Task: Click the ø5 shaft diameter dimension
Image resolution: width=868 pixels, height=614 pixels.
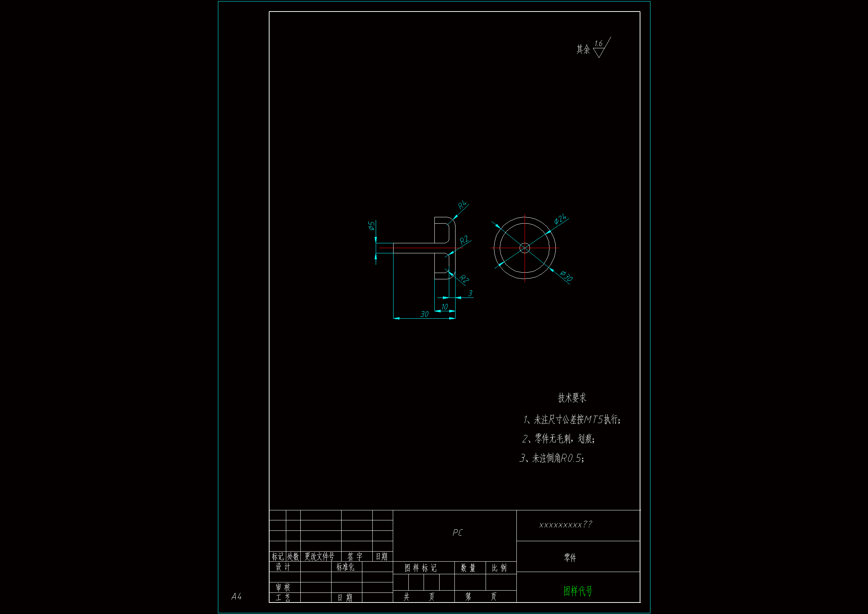Action: (x=372, y=226)
